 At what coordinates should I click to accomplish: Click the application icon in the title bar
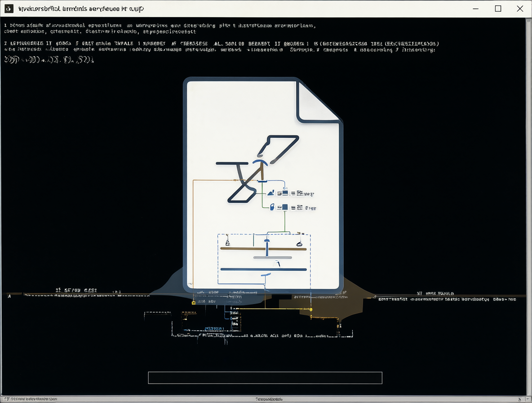point(9,9)
